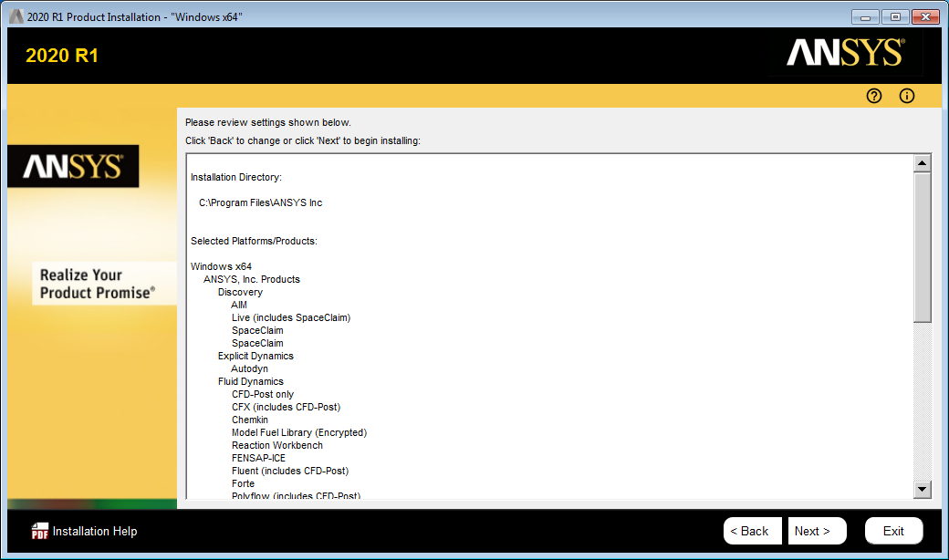This screenshot has width=949, height=560.
Task: Click the installer icon in title bar
Action: click(x=16, y=17)
